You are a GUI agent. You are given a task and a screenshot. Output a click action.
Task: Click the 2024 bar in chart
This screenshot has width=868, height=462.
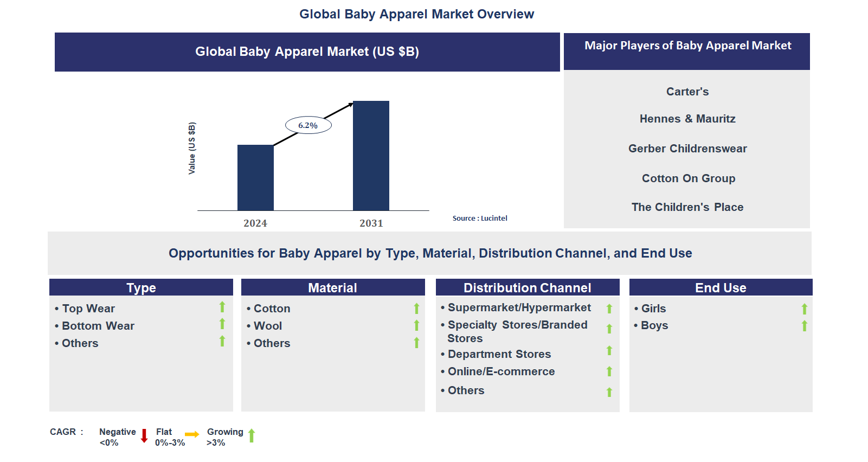click(255, 177)
